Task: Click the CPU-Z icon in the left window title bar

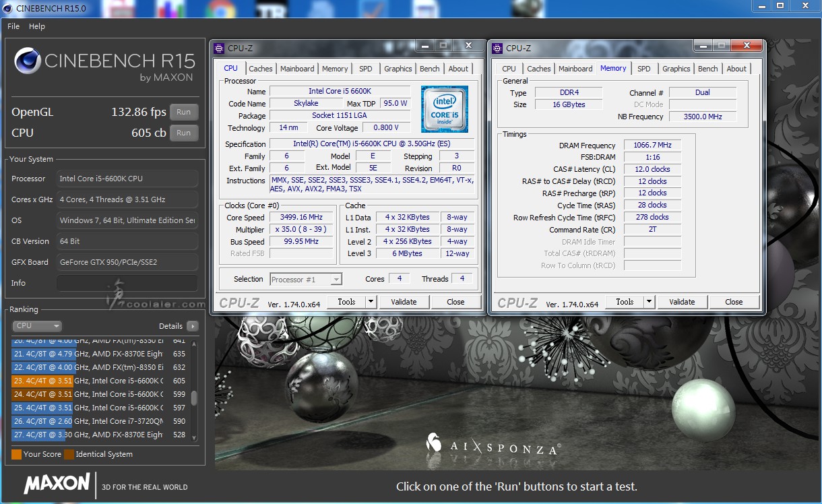Action: click(x=220, y=48)
